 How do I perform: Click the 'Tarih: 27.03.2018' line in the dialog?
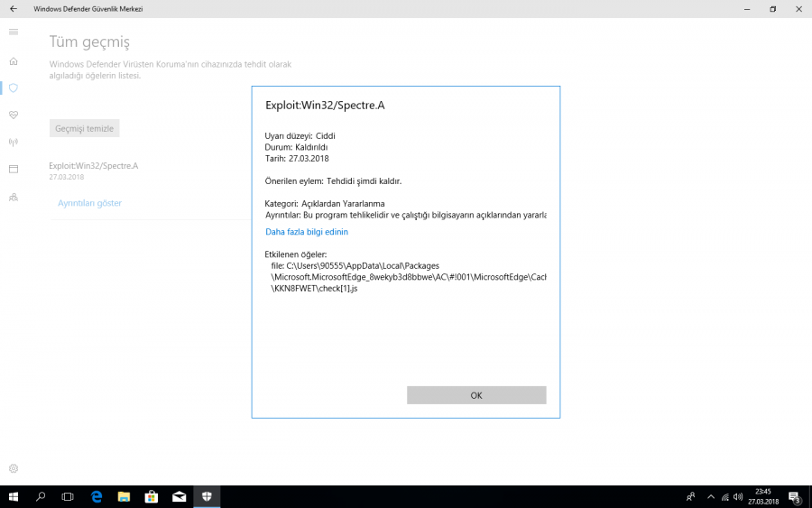297,159
